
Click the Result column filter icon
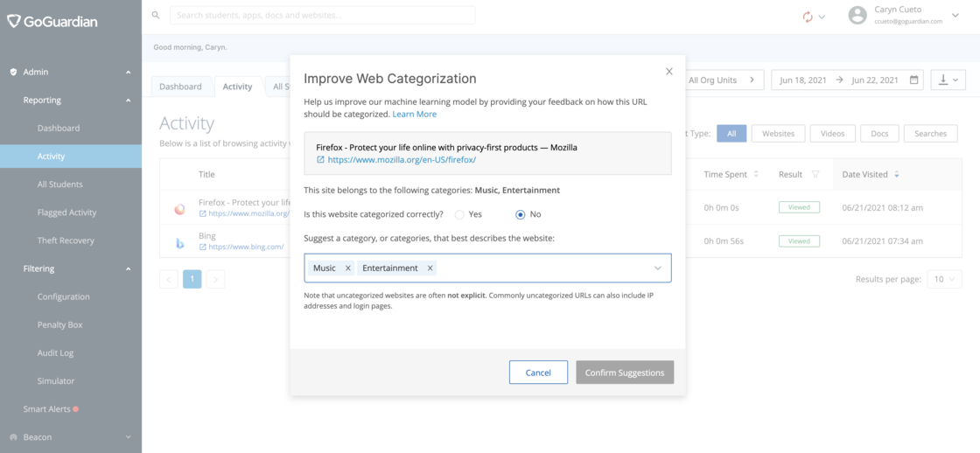(x=815, y=174)
